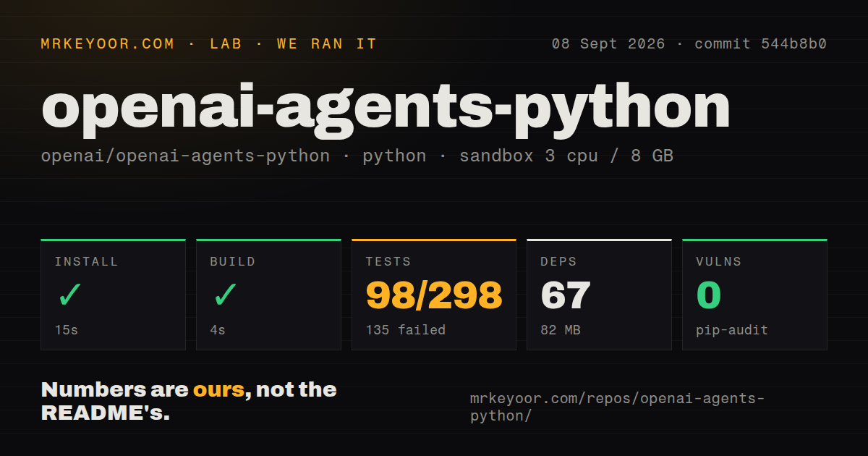Click the BUILD card label
Viewport: 868px width, 456px height.
coord(233,262)
